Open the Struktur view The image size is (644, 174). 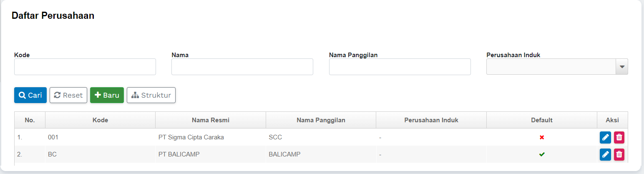151,95
